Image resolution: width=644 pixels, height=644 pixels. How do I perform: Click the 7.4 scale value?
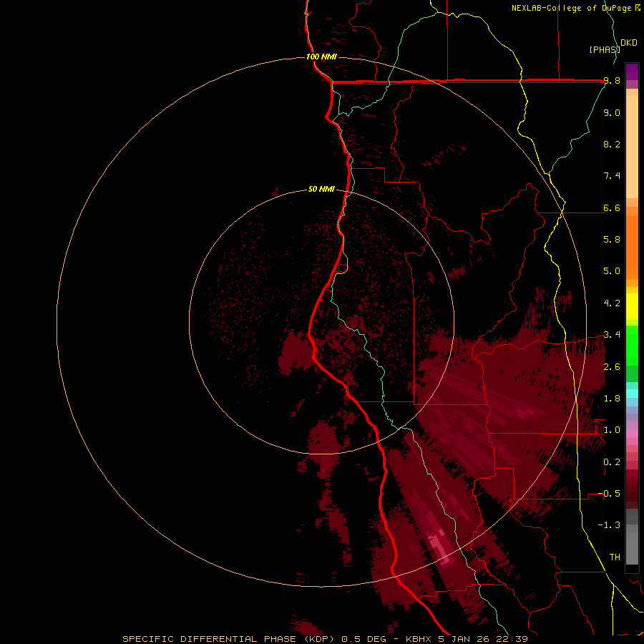pos(612,176)
